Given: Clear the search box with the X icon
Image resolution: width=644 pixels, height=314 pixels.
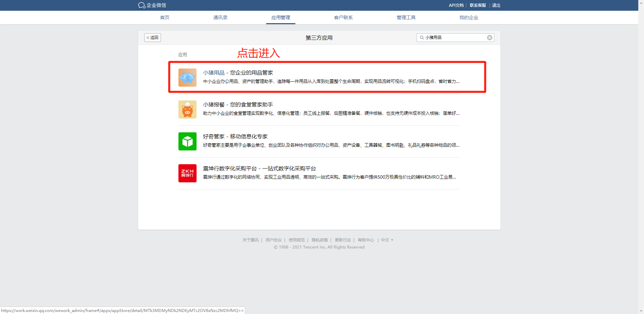Looking at the screenshot, I should (490, 38).
